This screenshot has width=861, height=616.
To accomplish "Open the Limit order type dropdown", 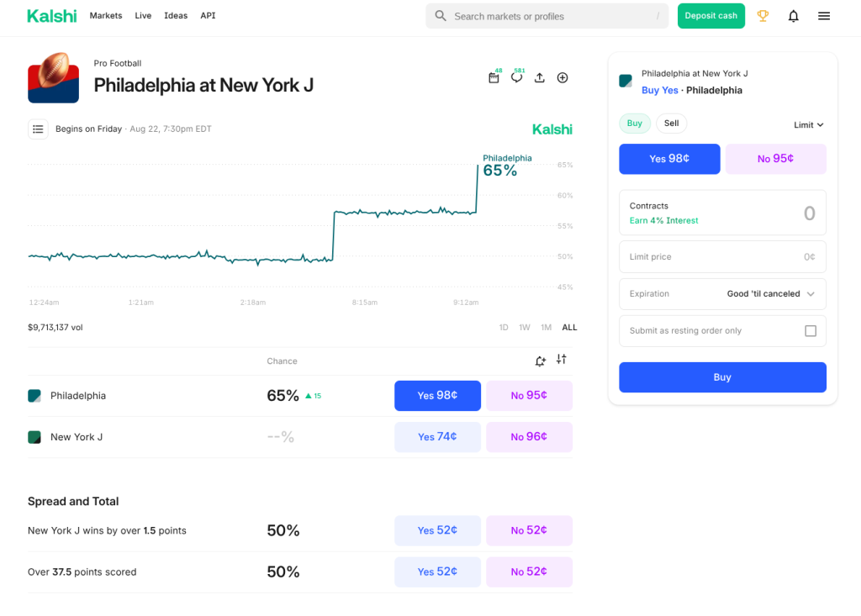I will point(808,125).
